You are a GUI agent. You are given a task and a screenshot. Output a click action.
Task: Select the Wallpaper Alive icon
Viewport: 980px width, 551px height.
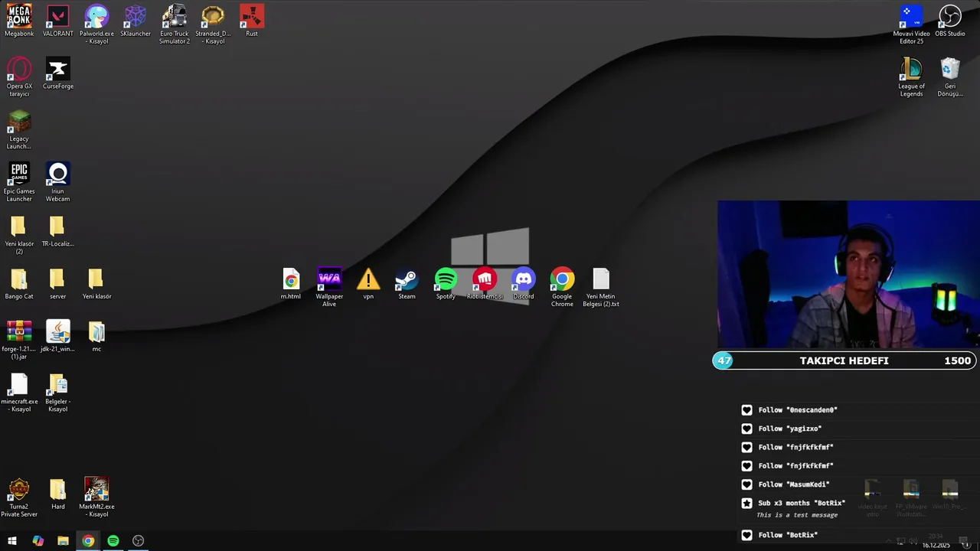pos(329,287)
